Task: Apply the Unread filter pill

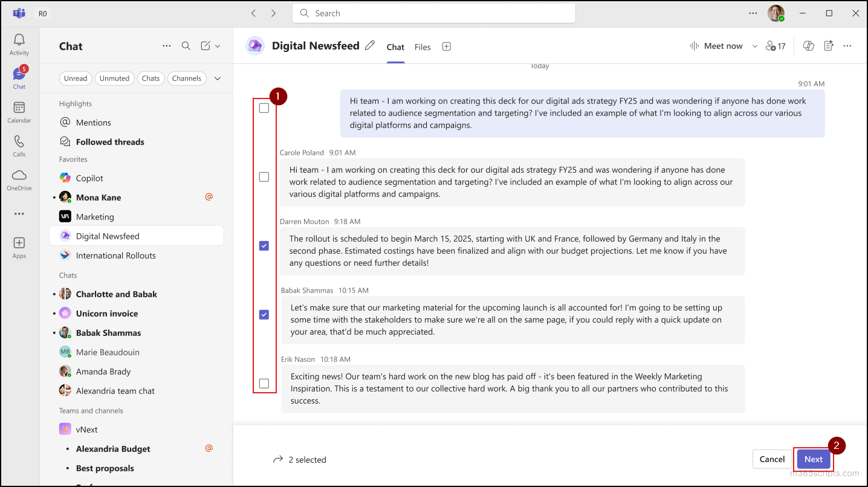Action: point(76,78)
